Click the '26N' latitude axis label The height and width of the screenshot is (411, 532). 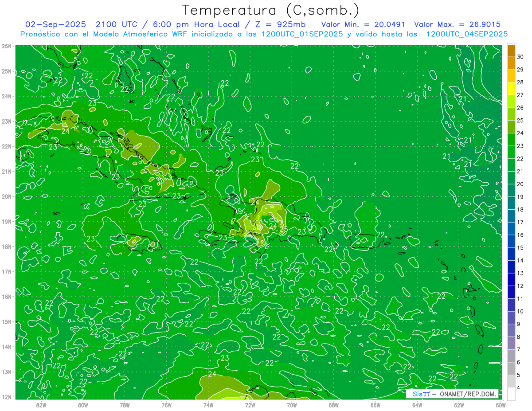coord(6,46)
